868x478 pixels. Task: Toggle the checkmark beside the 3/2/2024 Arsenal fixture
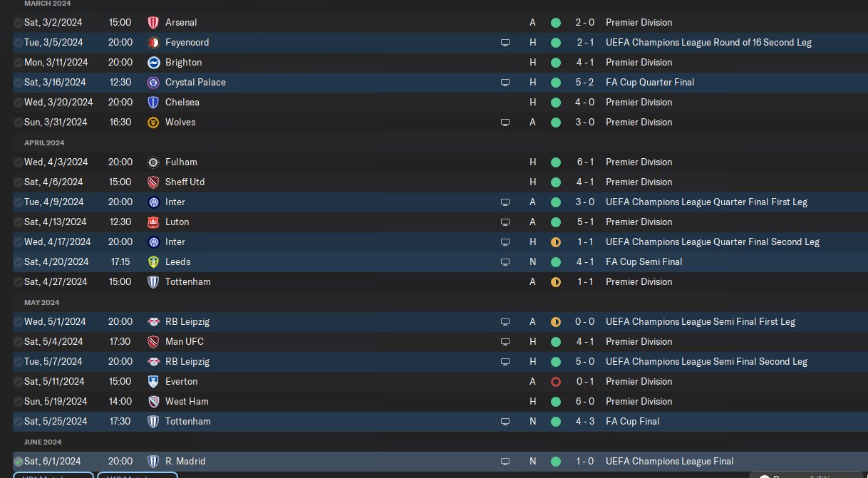click(19, 23)
